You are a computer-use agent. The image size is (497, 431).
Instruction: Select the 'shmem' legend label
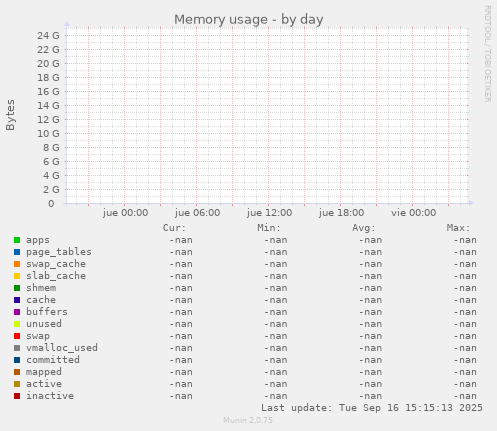click(x=41, y=288)
